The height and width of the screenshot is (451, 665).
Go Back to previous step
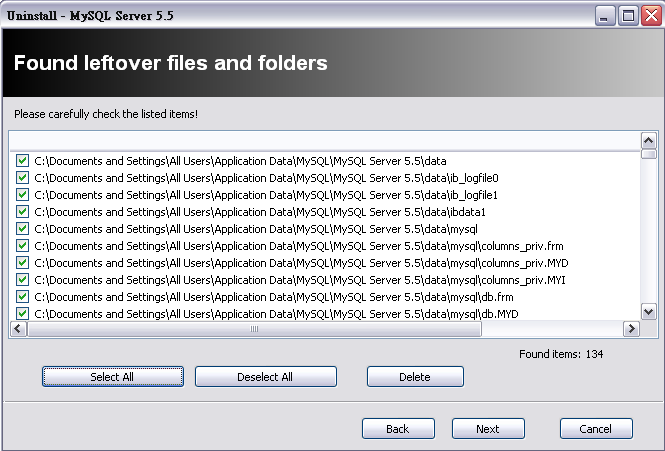click(x=398, y=429)
